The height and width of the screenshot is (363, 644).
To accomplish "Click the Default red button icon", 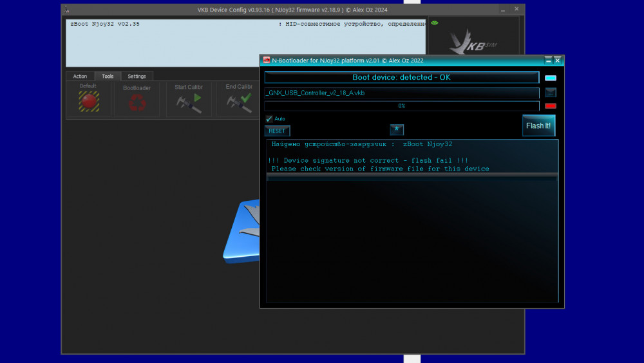I will click(89, 102).
